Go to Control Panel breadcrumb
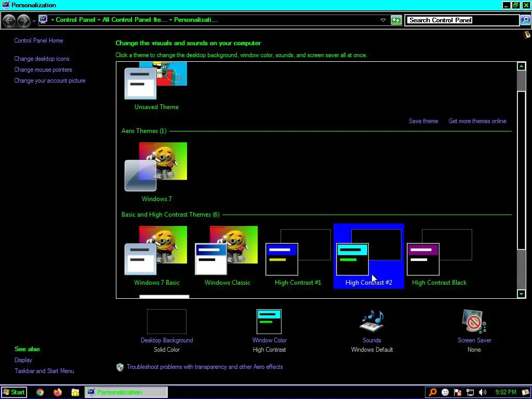 (75, 20)
